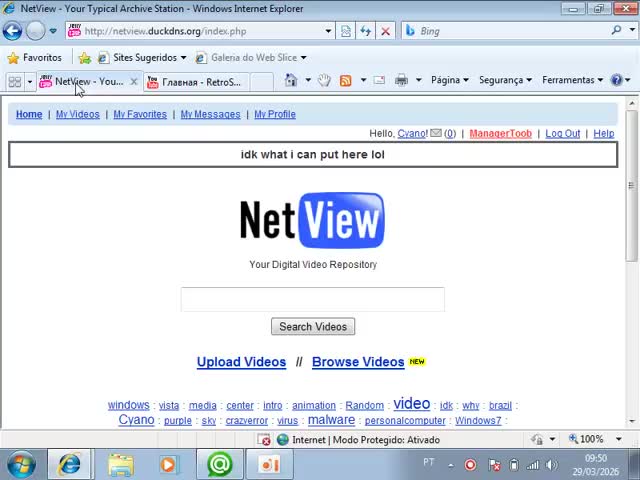Viewport: 640px width, 480px height.
Task: Expand the Página dropdown menu
Action: [x=449, y=80]
